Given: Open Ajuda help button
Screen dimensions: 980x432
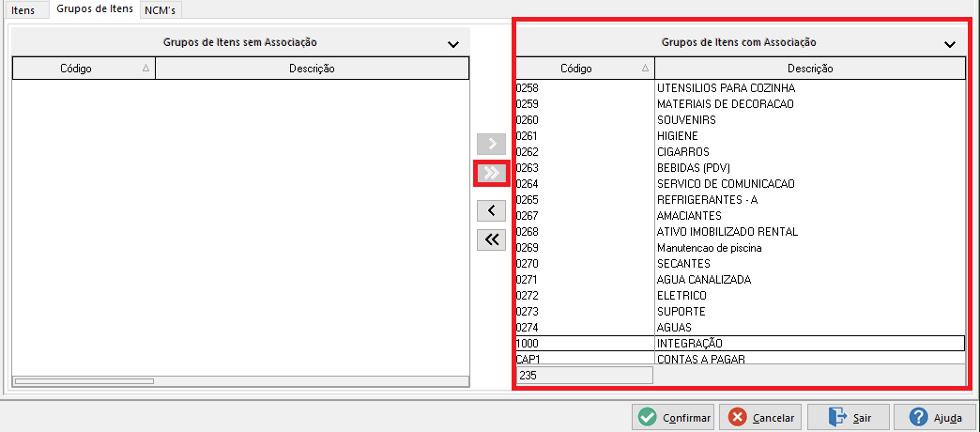Looking at the screenshot, I should pyautogui.click(x=936, y=417).
